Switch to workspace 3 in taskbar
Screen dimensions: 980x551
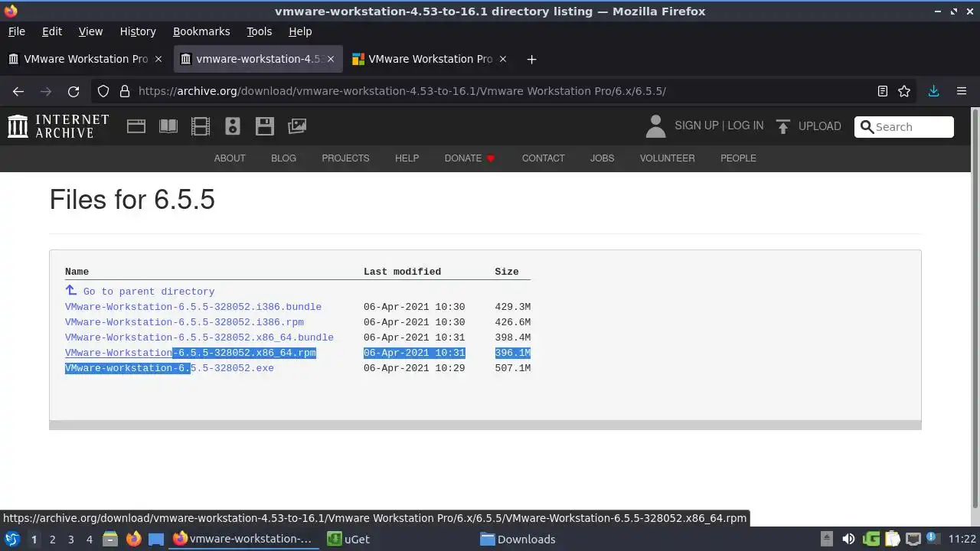(70, 540)
